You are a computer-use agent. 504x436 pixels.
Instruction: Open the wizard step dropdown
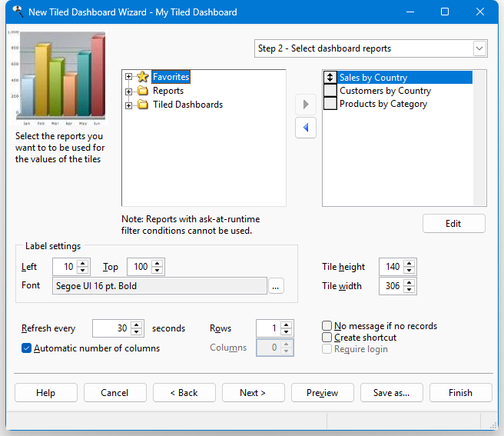[479, 48]
